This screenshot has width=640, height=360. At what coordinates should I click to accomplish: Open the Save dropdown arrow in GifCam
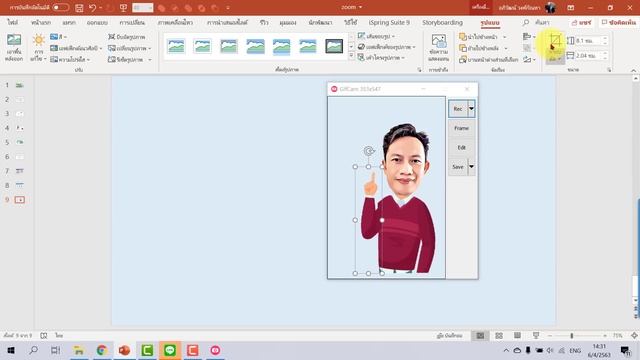pos(471,167)
